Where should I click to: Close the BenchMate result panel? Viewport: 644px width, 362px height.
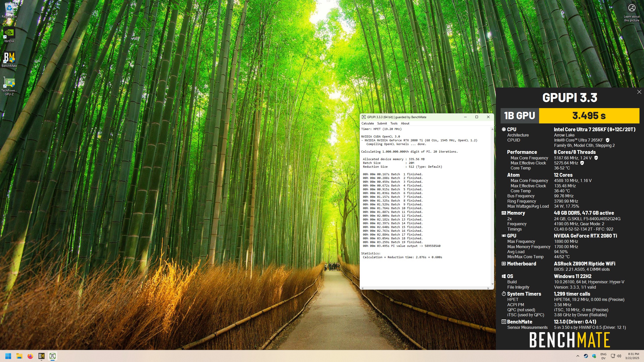[x=639, y=92]
